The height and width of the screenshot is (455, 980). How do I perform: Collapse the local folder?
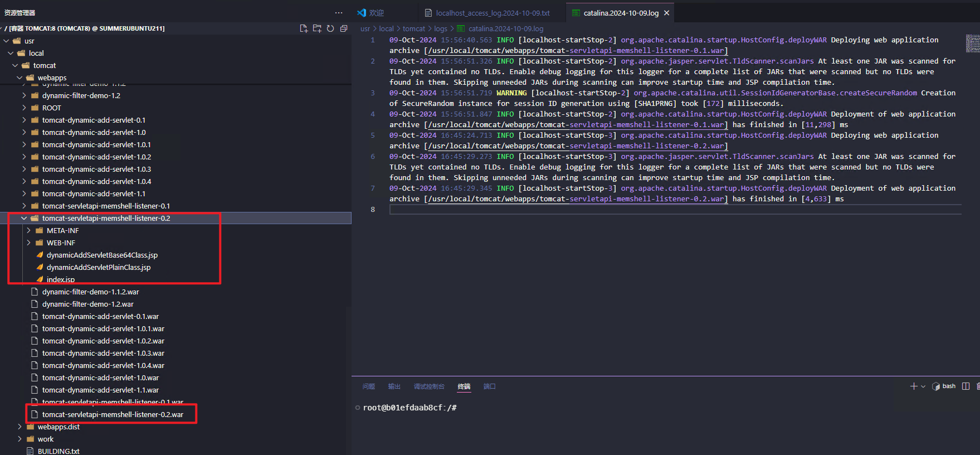[11, 53]
